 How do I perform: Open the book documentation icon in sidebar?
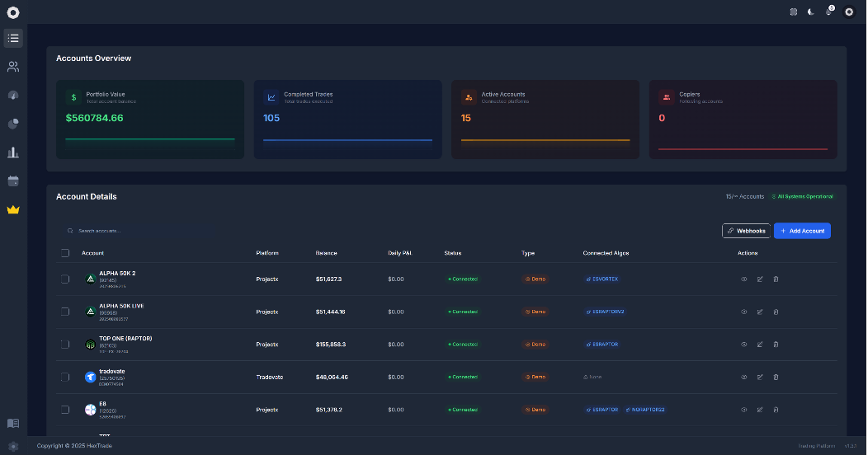tap(13, 423)
